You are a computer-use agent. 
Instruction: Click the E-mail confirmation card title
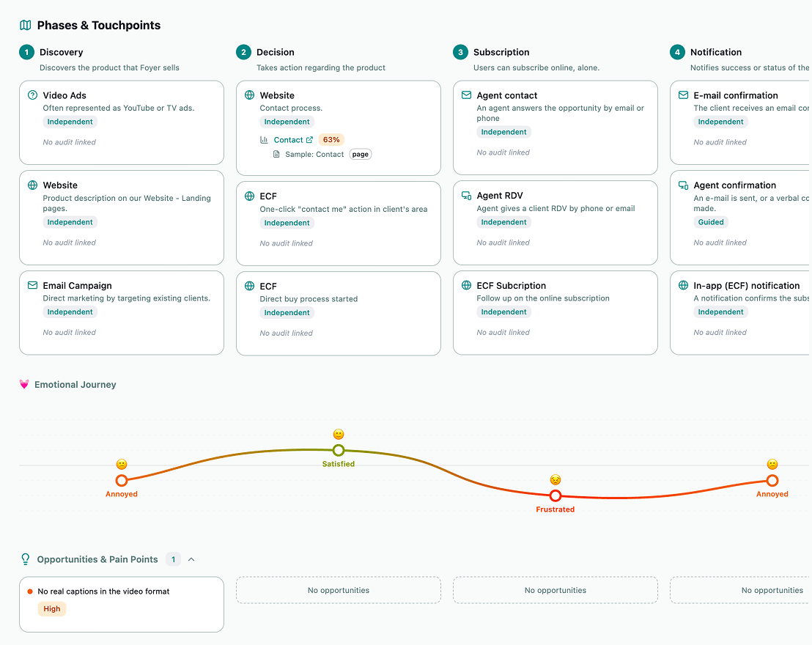pos(736,95)
